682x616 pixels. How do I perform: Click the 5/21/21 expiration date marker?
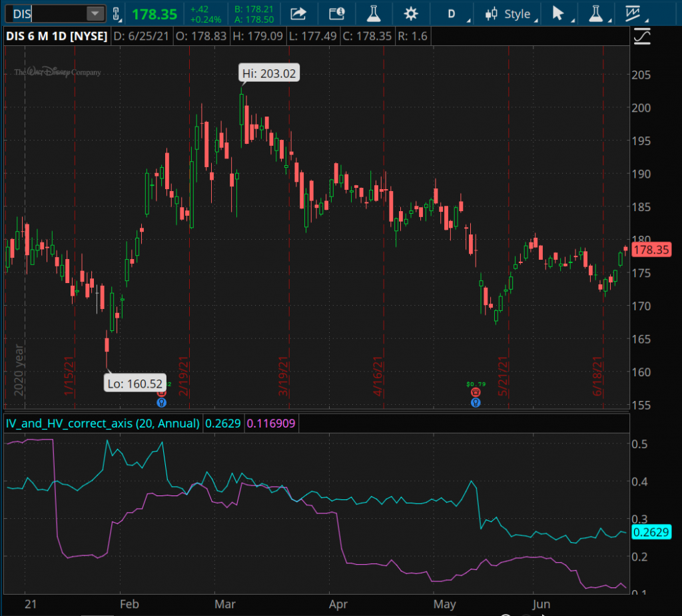[502, 376]
